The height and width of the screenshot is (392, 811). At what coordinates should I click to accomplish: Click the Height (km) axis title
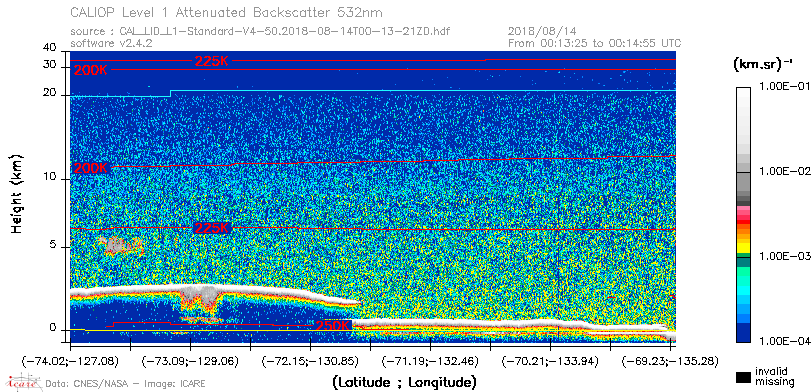click(17, 193)
